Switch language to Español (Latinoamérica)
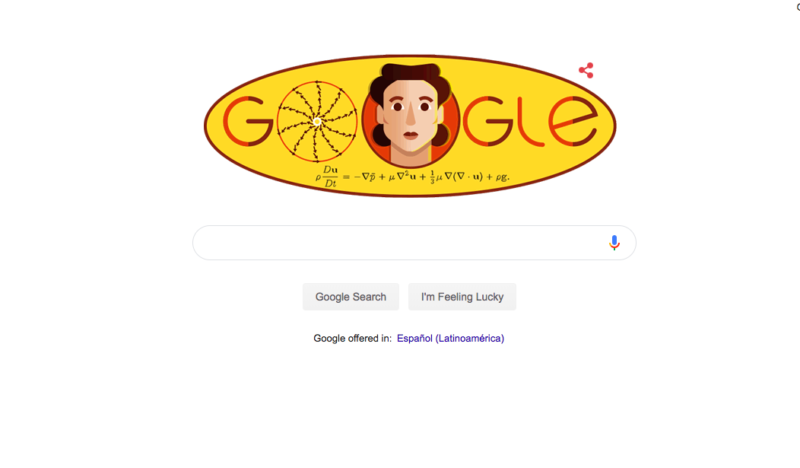800x468 pixels. click(451, 338)
